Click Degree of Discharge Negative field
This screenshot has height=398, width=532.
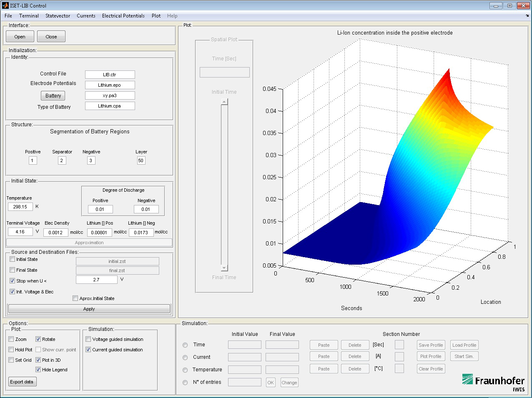point(146,209)
